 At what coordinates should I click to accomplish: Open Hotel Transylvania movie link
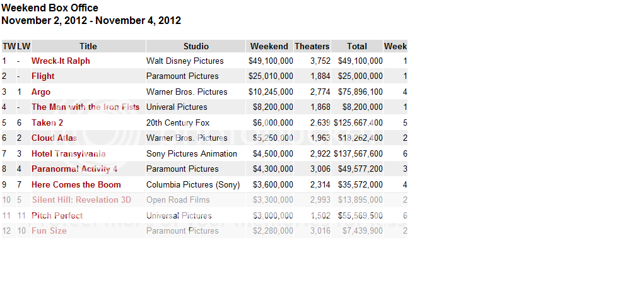pos(69,154)
